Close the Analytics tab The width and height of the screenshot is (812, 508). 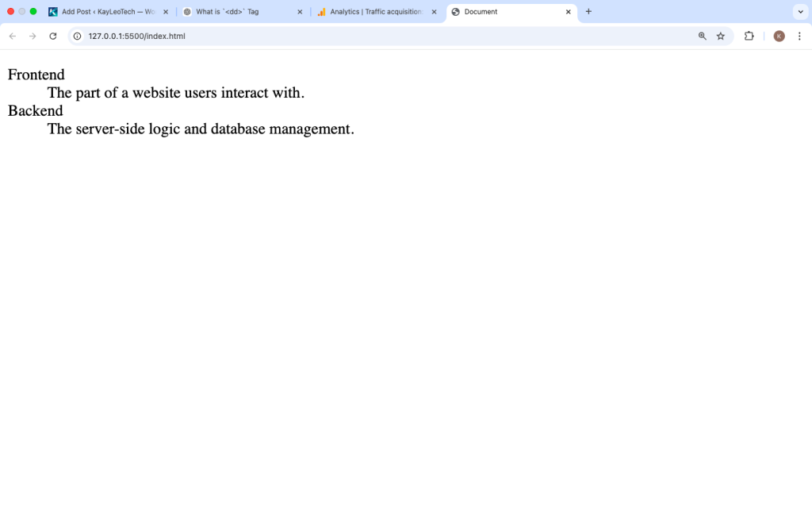pyautogui.click(x=434, y=12)
